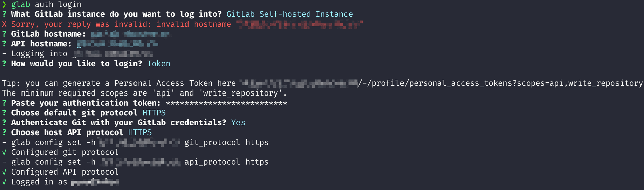This screenshot has height=190, width=644.
Task: Click the personal_access_tokens URL path
Action: coord(500,83)
